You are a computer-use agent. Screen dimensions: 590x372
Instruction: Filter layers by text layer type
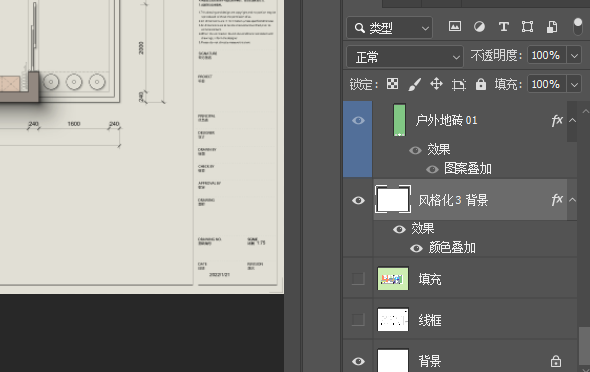(503, 27)
